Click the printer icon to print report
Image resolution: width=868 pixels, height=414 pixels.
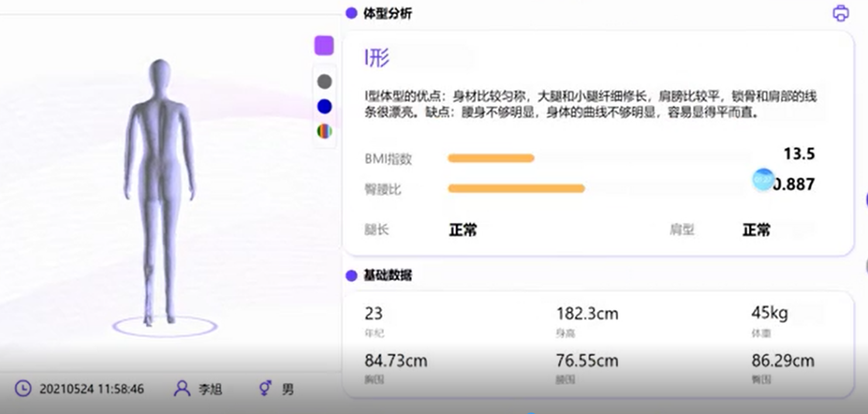[x=840, y=13]
